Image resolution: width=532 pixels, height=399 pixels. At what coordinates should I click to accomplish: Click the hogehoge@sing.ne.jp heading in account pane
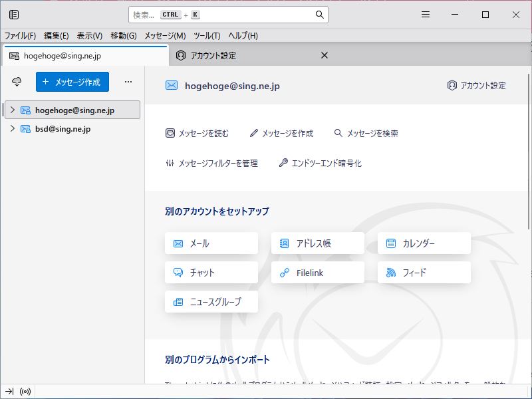(x=232, y=86)
